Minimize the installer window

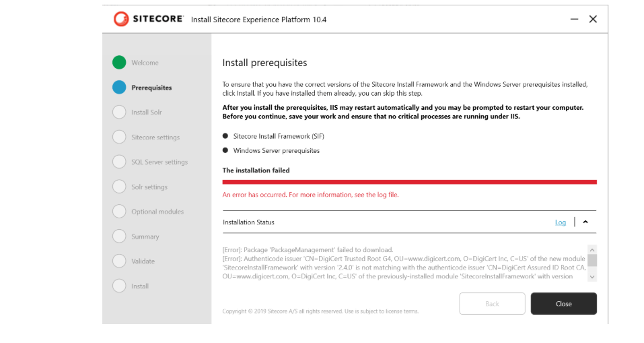pos(574,19)
